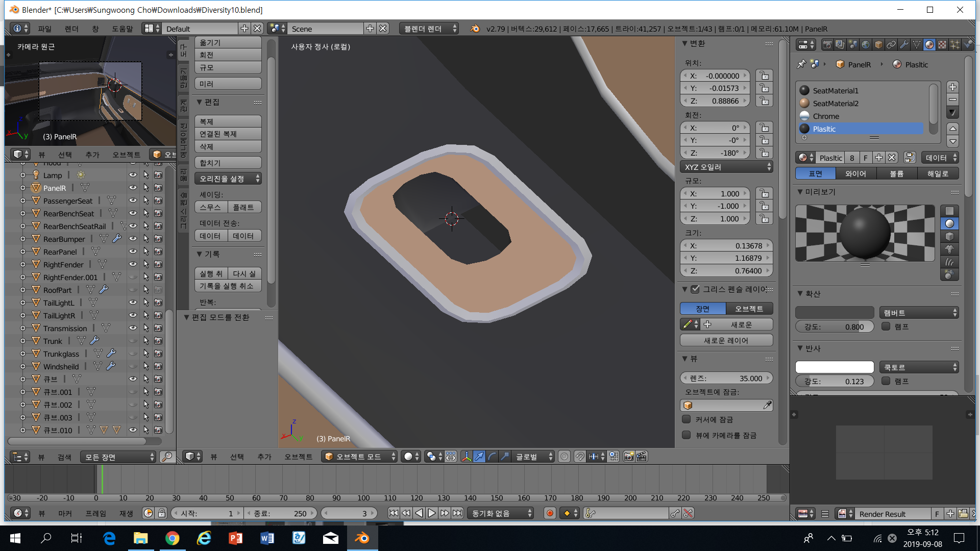Open the Render properties camera tab
This screenshot has height=551, width=980.
click(827, 44)
